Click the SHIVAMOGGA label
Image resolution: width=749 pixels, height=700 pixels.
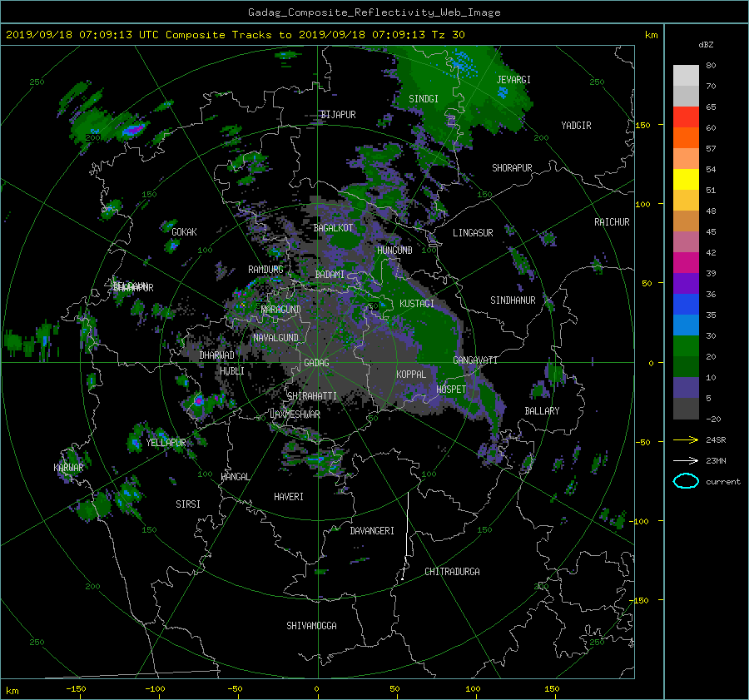(311, 626)
